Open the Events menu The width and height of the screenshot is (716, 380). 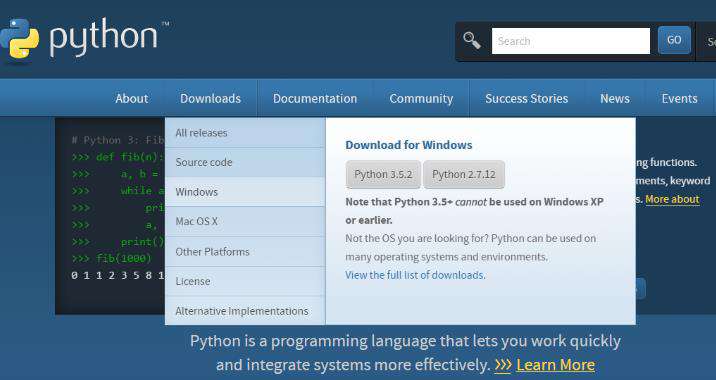[x=679, y=99]
